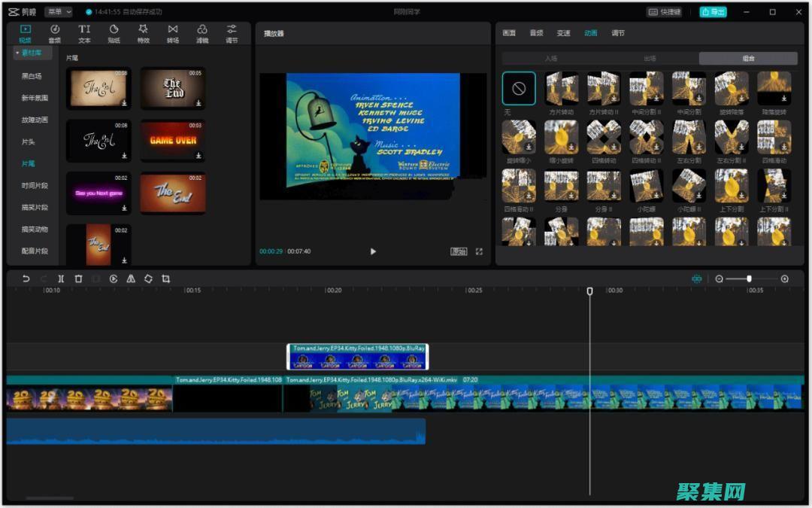Click the delete trash icon in timeline toolbar

pos(78,278)
